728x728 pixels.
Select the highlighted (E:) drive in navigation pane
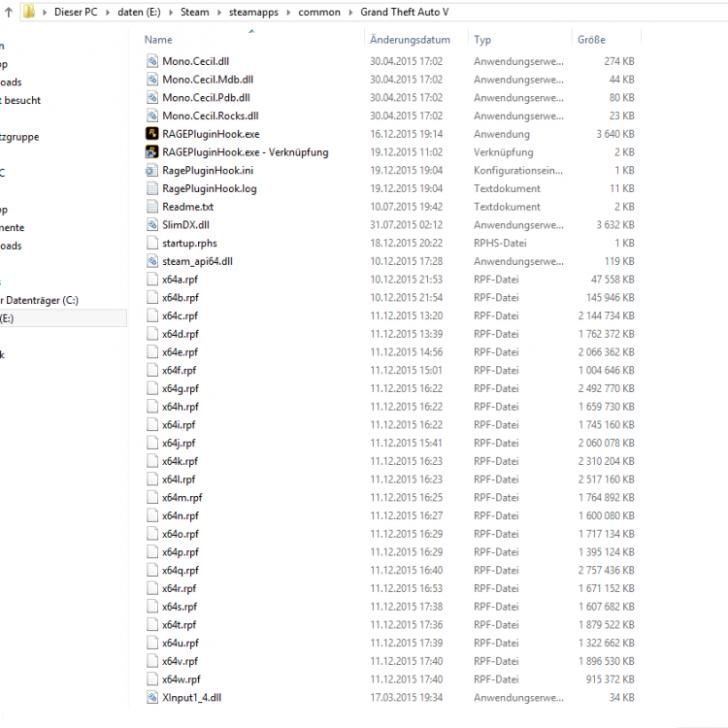(x=63, y=318)
